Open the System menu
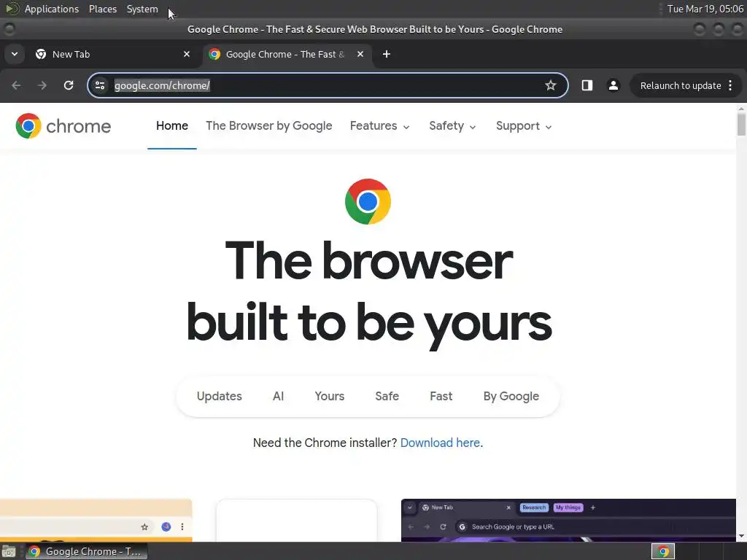The width and height of the screenshot is (747, 560). pyautogui.click(x=142, y=9)
